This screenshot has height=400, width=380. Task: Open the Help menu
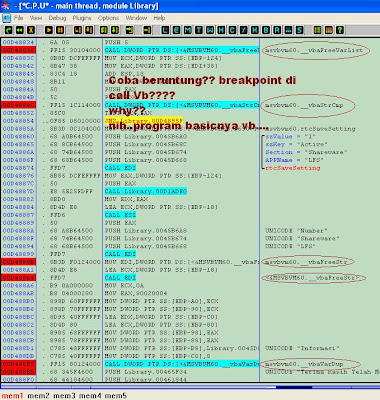coord(159,18)
